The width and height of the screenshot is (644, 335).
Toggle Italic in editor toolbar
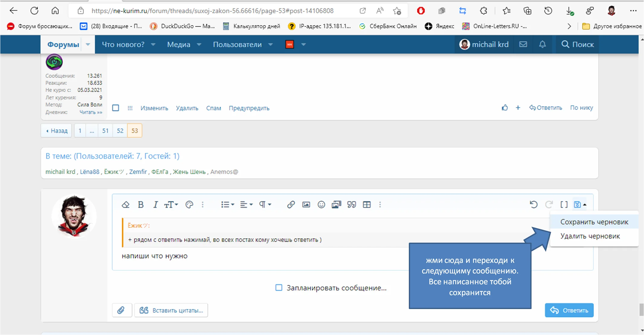coord(155,205)
